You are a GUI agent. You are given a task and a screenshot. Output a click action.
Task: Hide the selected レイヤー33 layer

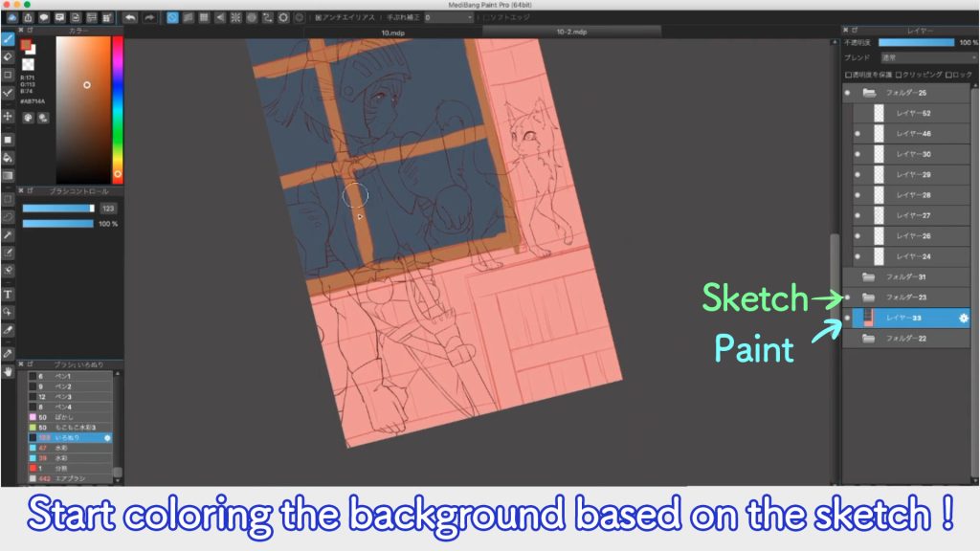coord(848,318)
